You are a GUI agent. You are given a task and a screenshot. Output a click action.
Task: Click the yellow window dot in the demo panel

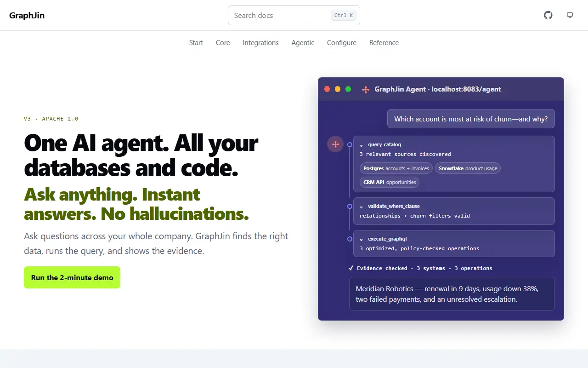(338, 89)
